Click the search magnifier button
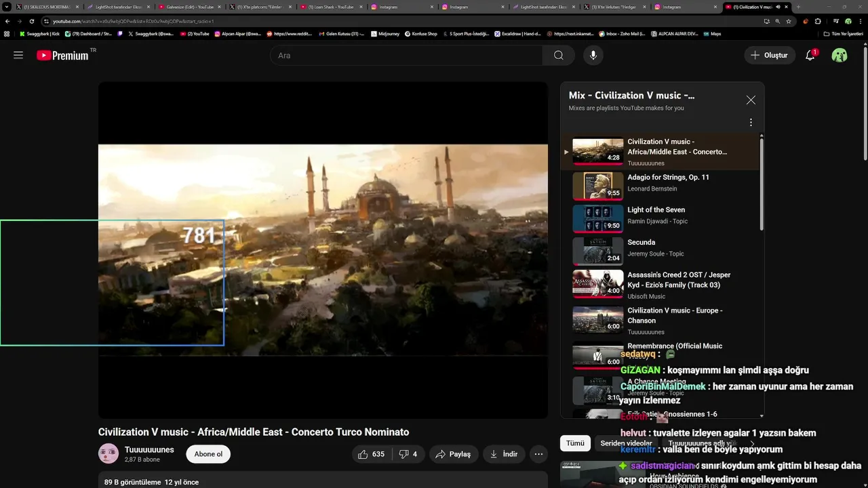This screenshot has width=868, height=488. pos(559,56)
